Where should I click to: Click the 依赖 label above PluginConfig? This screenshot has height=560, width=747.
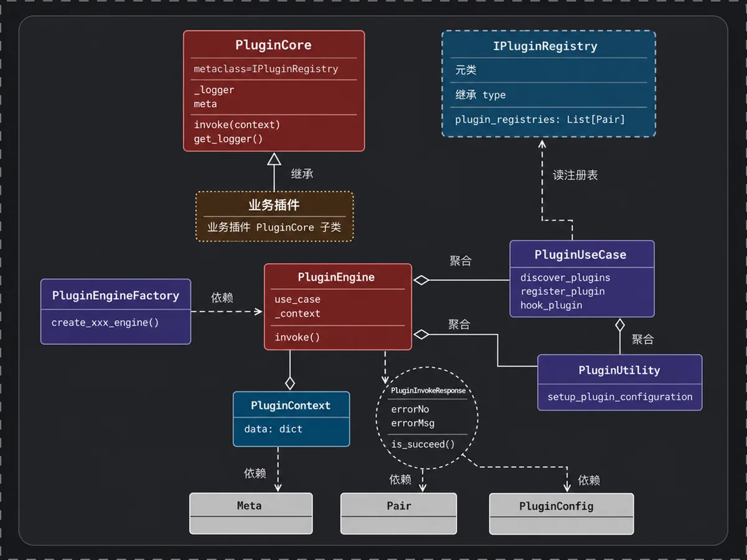[589, 480]
